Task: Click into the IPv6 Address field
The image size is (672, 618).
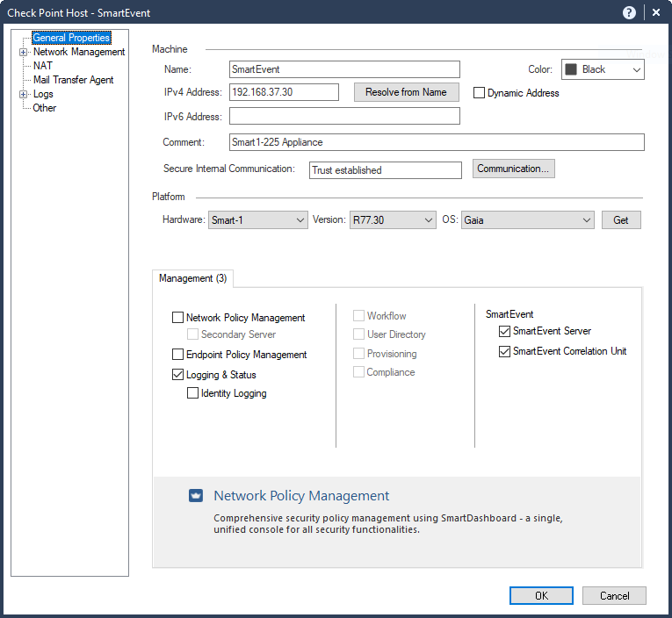Action: (x=344, y=117)
